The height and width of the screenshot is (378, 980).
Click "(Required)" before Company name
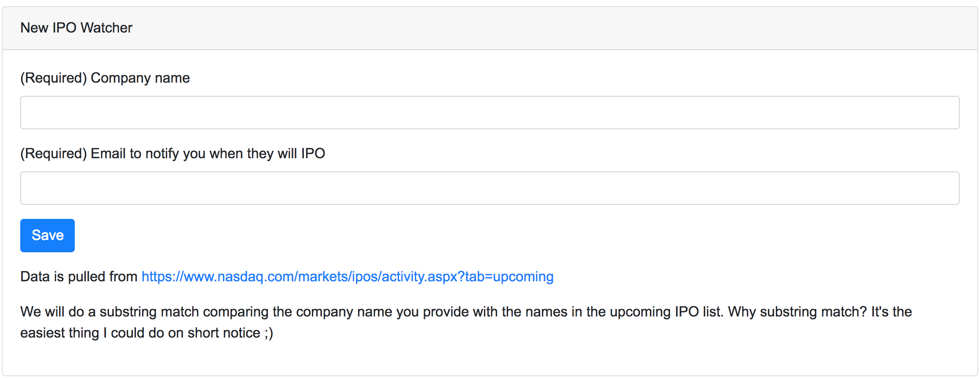click(x=53, y=78)
